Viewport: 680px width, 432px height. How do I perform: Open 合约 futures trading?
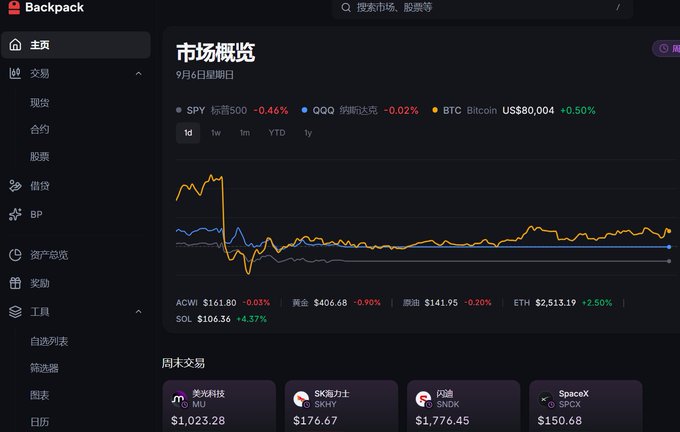pyautogui.click(x=39, y=129)
